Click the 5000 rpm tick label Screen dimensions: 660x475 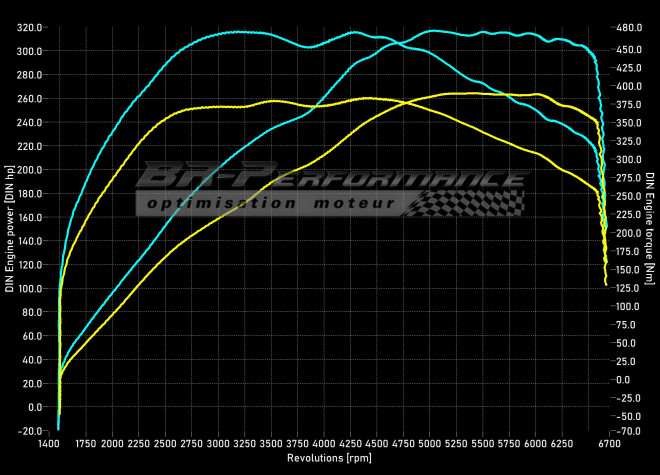(x=430, y=443)
